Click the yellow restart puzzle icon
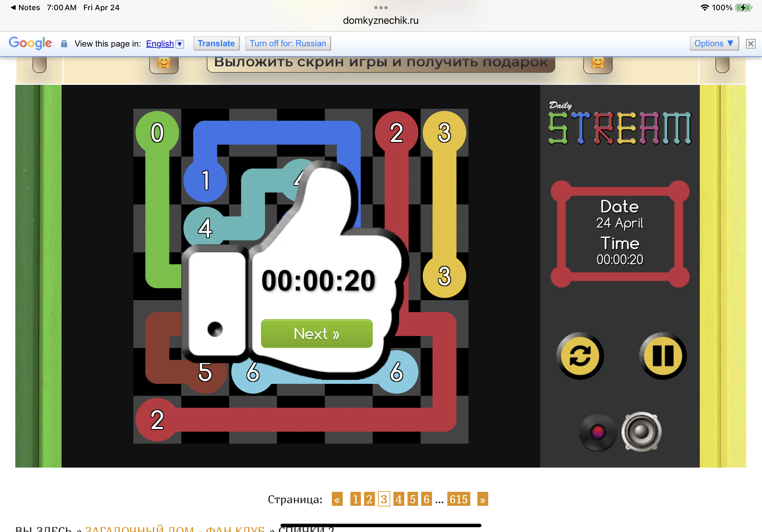 click(580, 356)
